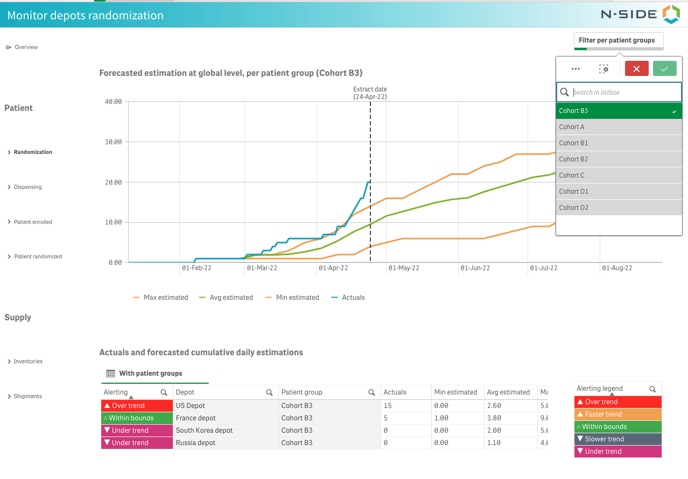This screenshot has height=479, width=688.
Task: Click the selection tool icon in listbox toolbar
Action: coord(604,69)
